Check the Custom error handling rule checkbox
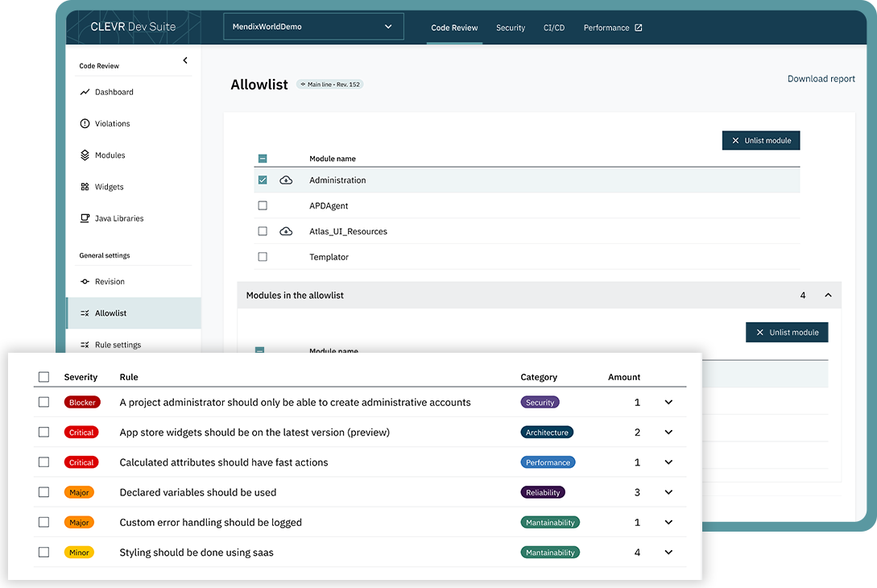 43,522
